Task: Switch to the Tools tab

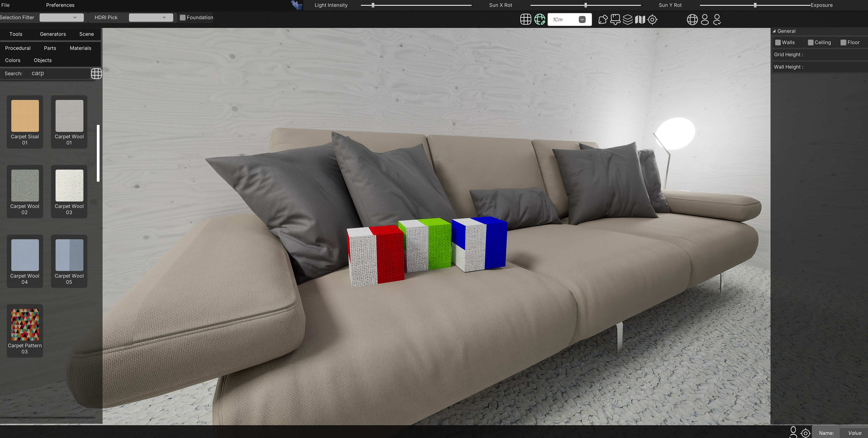Action: tap(16, 34)
